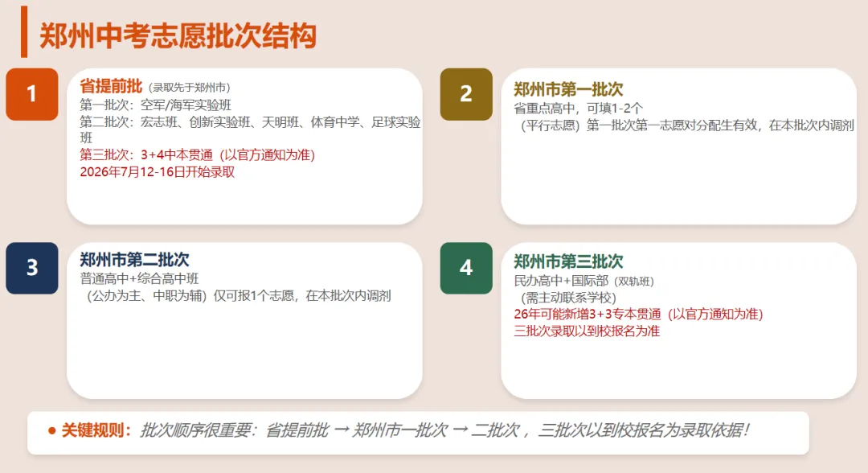Click the red line 26年可能新增3+3专本贯通
The image size is (868, 473).
[x=639, y=314]
